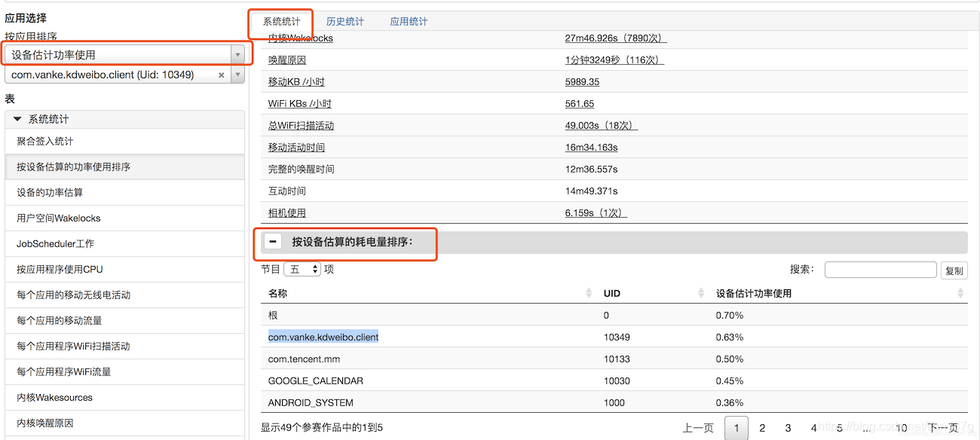Select 按应用程序使用CPU in the list
The width and height of the screenshot is (980, 440).
click(x=124, y=270)
